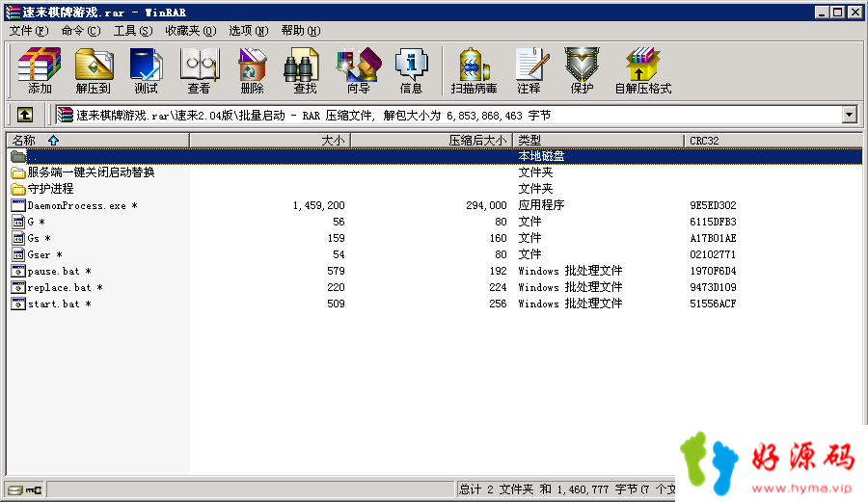Sort by 压缩后大小 column header
This screenshot has width=868, height=502.
(432, 141)
